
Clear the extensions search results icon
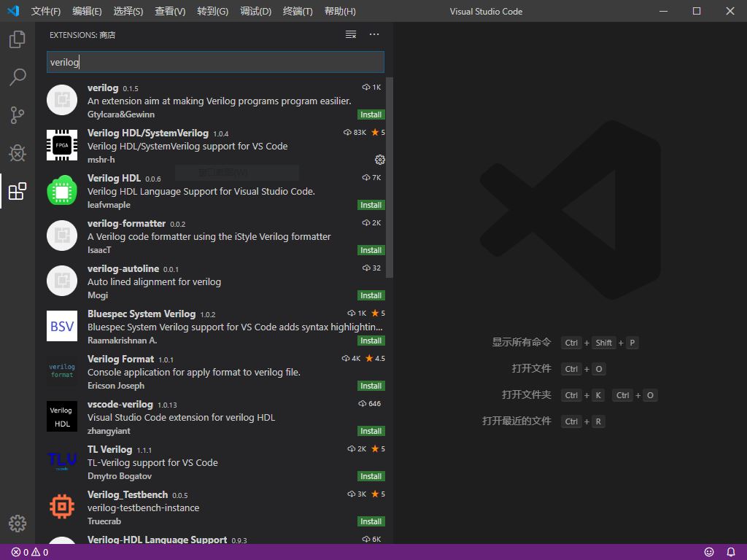pyautogui.click(x=350, y=34)
